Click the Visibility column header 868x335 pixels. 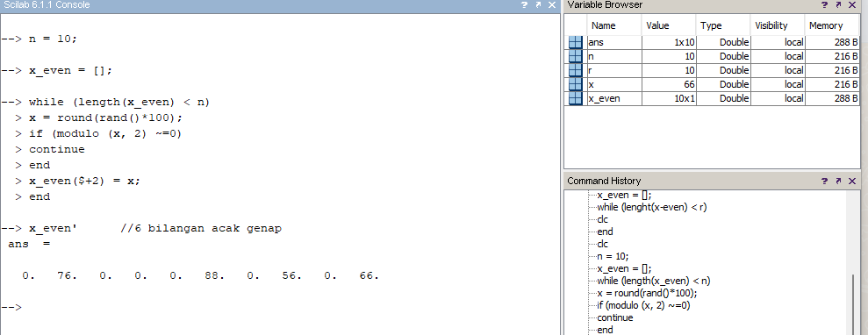point(778,25)
